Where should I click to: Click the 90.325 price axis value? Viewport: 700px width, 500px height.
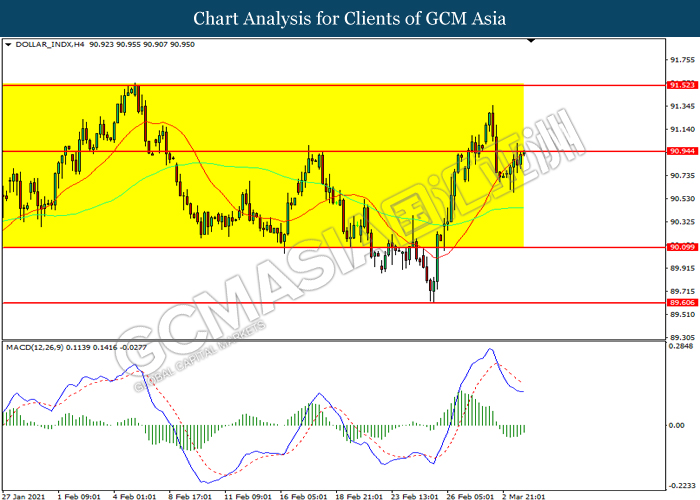(x=683, y=222)
